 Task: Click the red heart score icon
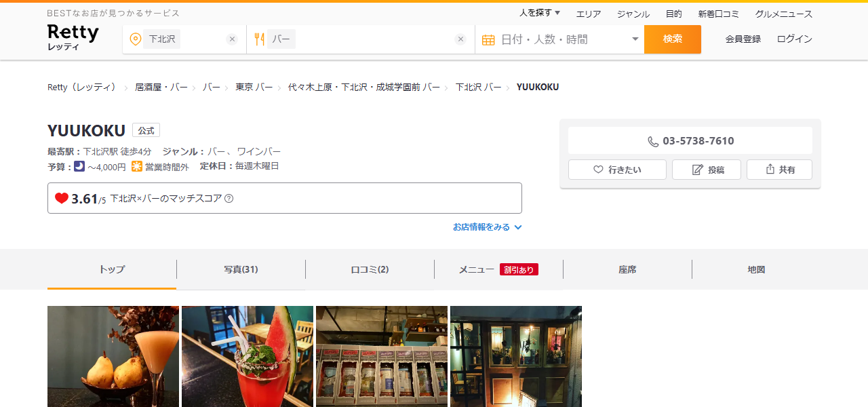click(62, 198)
